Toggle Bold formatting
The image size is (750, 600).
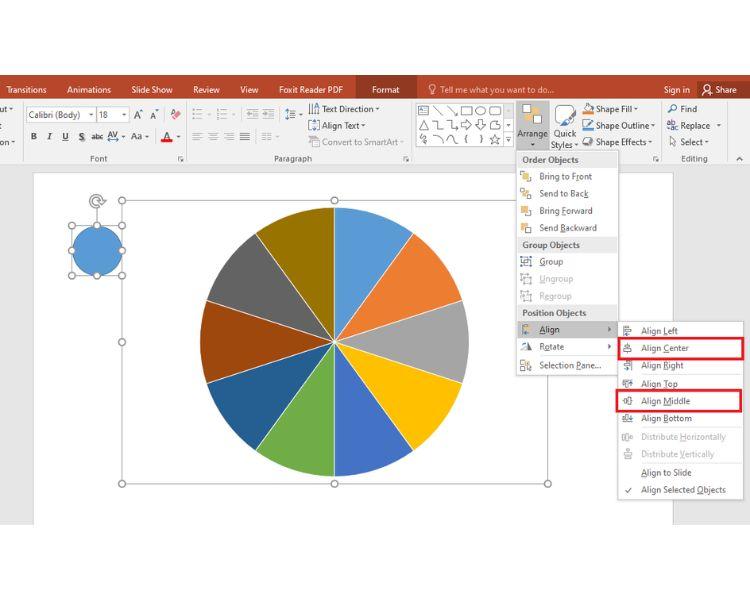pyautogui.click(x=33, y=137)
